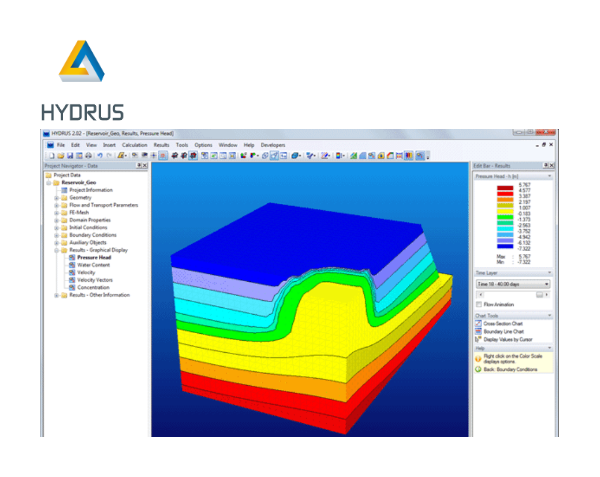Select Velocity Vectors in the navigator
Image resolution: width=600 pixels, height=477 pixels.
tap(94, 280)
